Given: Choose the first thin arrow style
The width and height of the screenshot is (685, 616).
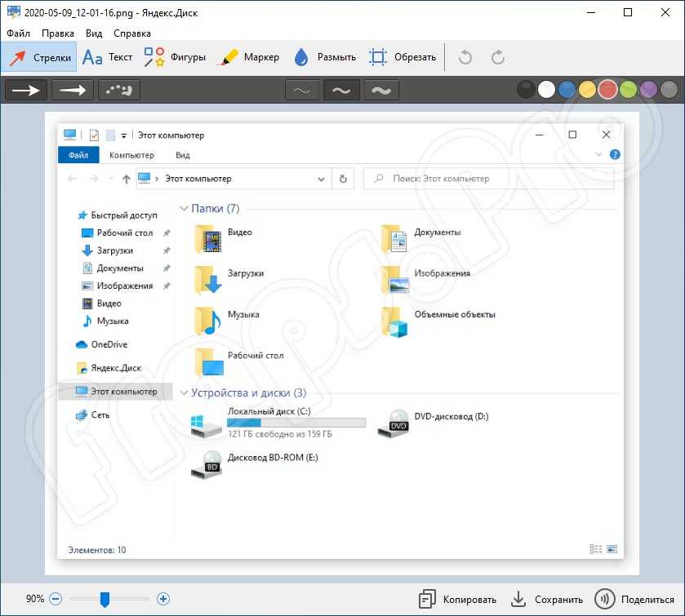Looking at the screenshot, I should [26, 91].
